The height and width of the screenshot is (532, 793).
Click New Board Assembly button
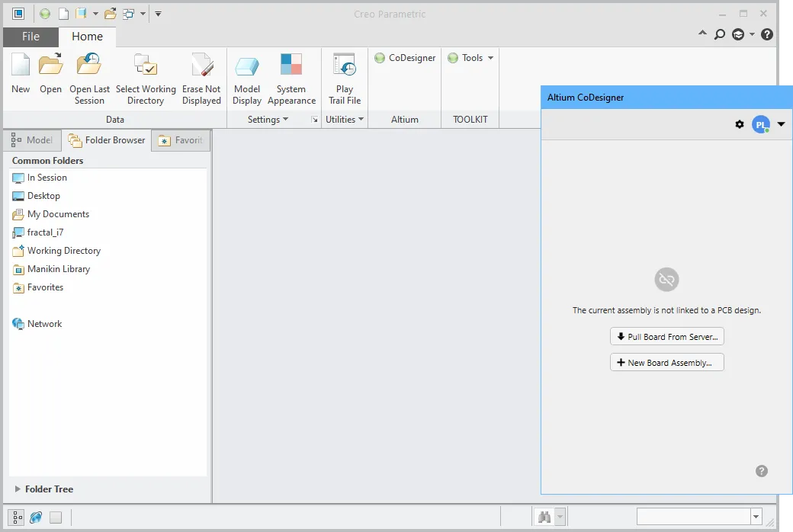pyautogui.click(x=667, y=363)
